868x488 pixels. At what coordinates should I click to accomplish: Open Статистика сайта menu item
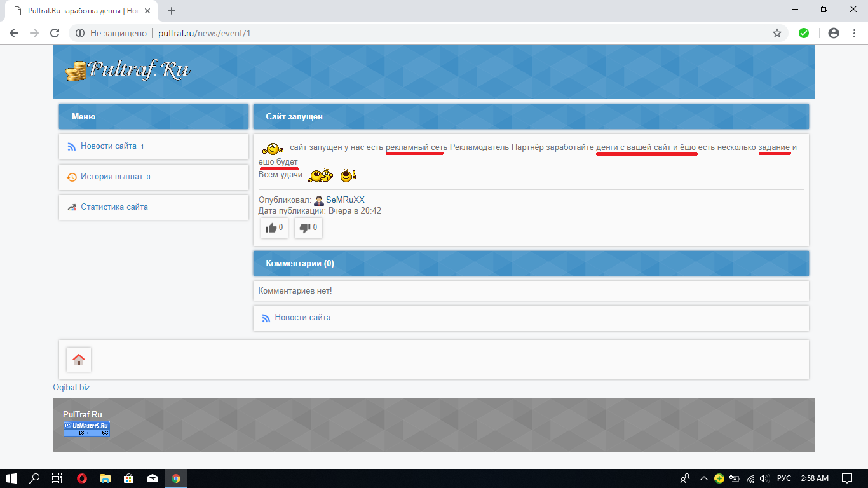click(x=114, y=207)
